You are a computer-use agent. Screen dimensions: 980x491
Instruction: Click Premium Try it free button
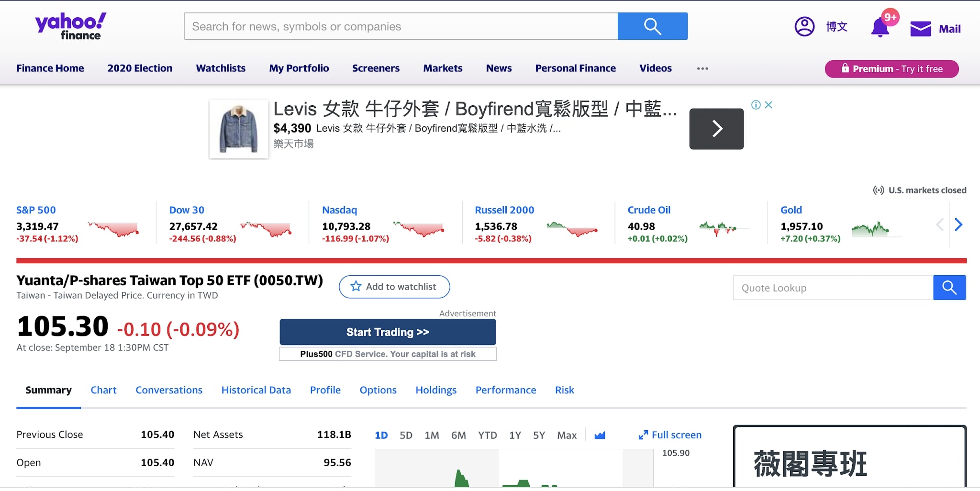(891, 68)
